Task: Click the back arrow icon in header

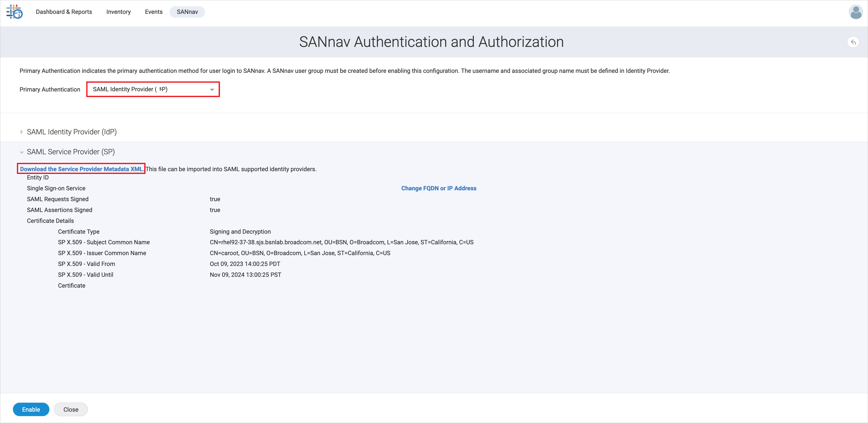Action: point(853,42)
